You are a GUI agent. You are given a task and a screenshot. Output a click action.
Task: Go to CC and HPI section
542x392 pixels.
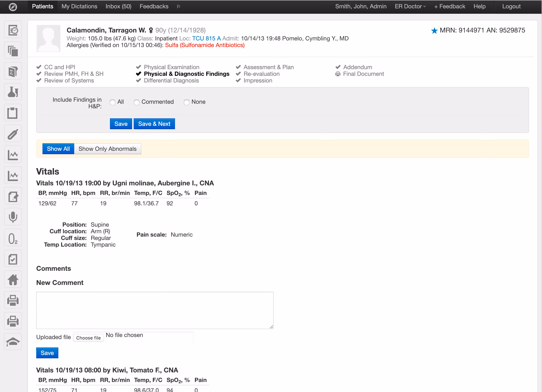[60, 67]
